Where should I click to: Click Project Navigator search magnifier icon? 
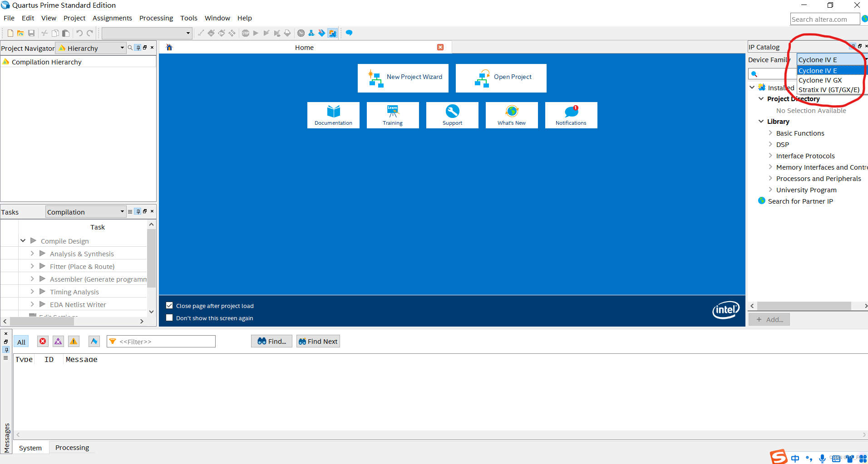point(130,48)
